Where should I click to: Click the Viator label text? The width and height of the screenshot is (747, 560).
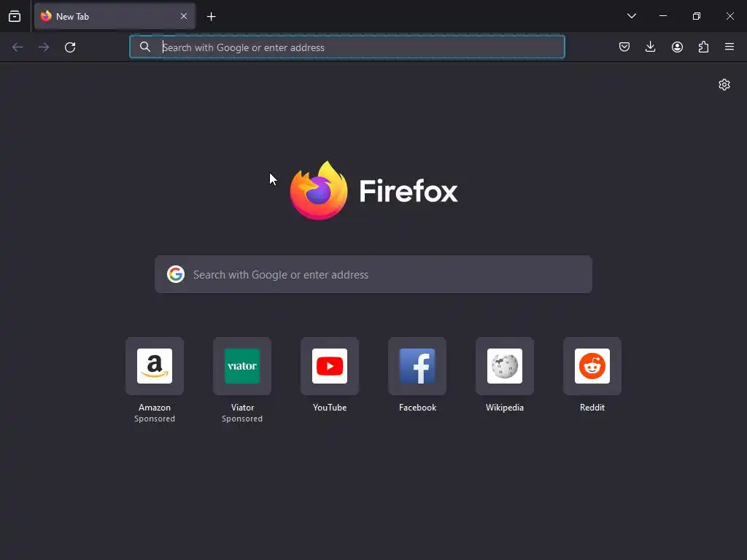click(x=242, y=408)
